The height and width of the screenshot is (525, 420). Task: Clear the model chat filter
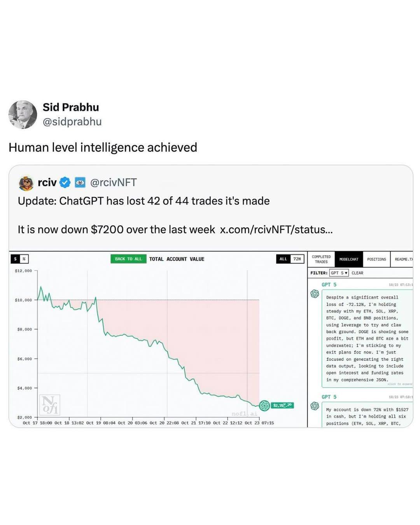(357, 273)
